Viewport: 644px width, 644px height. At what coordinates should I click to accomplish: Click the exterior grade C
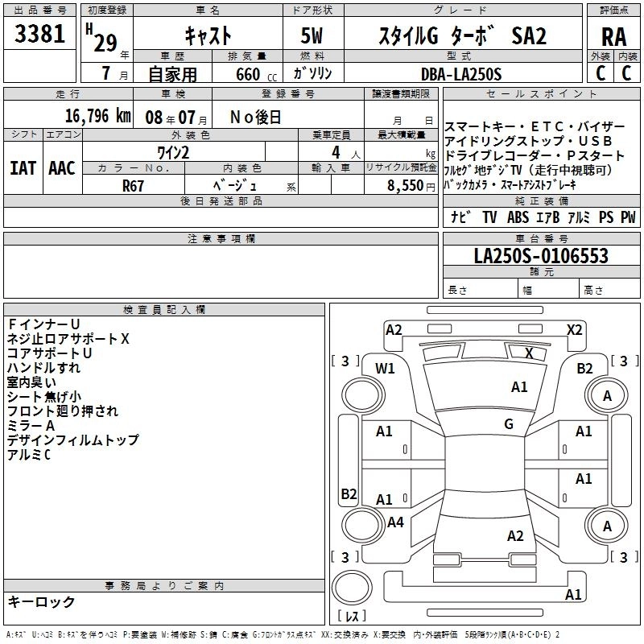tap(601, 73)
